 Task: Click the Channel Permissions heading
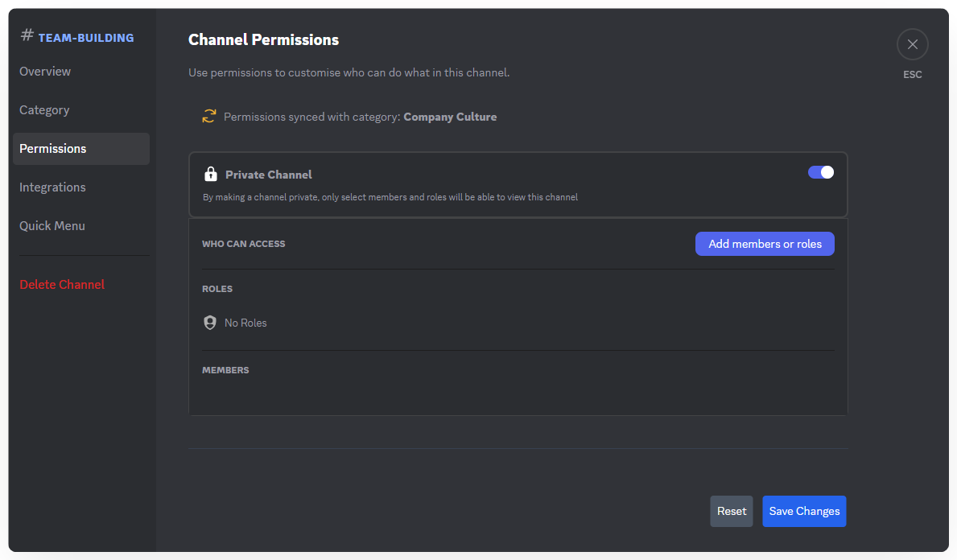pyautogui.click(x=263, y=39)
